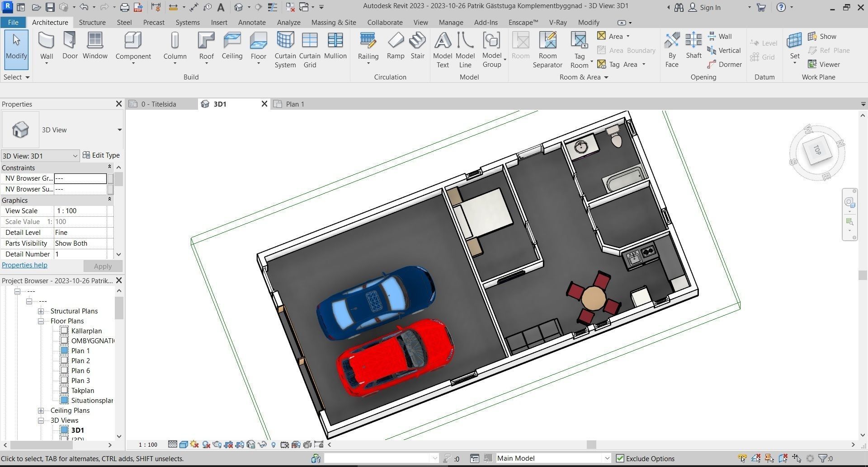Choose the Window tool
This screenshot has width=868, height=467.
[x=95, y=46]
